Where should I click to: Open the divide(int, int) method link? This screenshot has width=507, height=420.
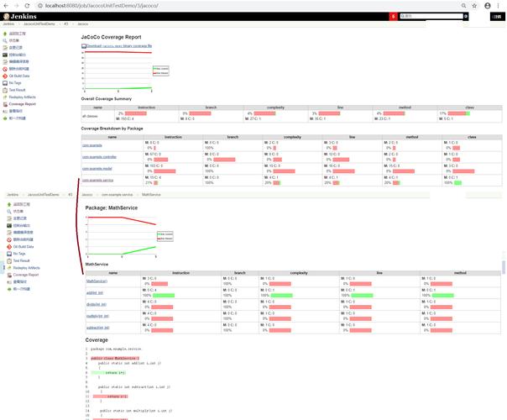pos(97,304)
